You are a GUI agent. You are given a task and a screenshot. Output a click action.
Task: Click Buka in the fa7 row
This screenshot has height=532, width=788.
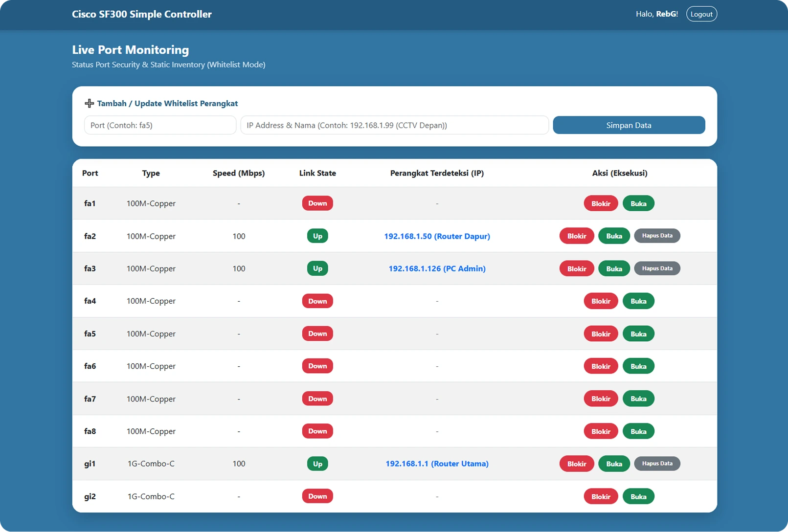(x=638, y=399)
